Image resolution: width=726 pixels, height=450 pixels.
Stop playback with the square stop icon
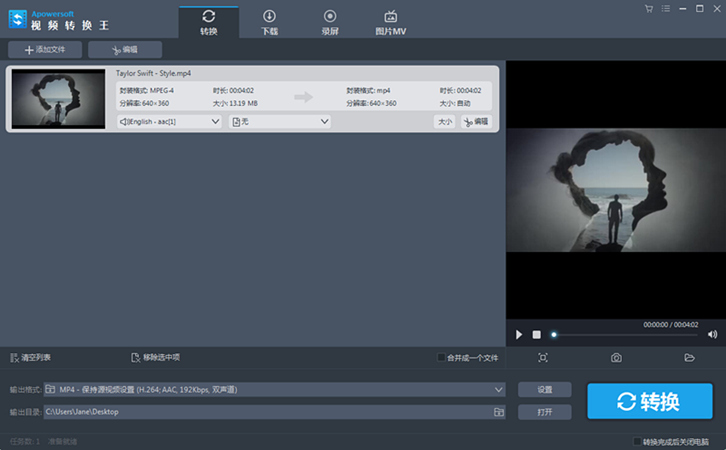coord(536,334)
